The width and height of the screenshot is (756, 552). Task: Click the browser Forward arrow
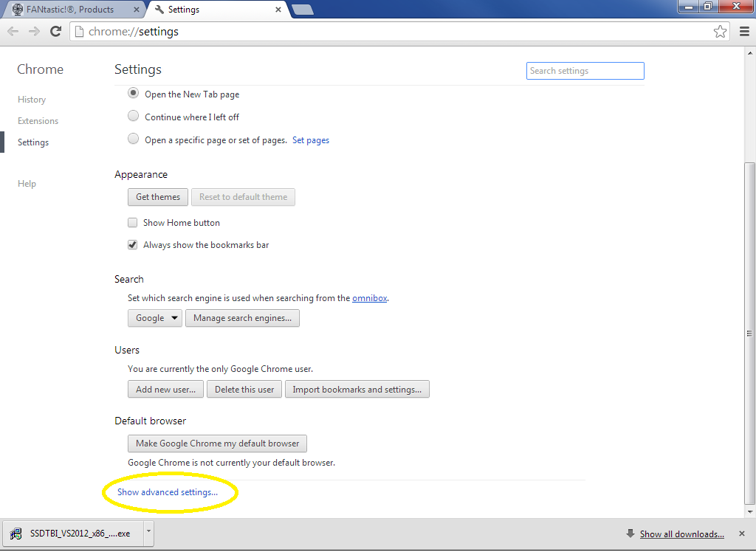point(34,31)
